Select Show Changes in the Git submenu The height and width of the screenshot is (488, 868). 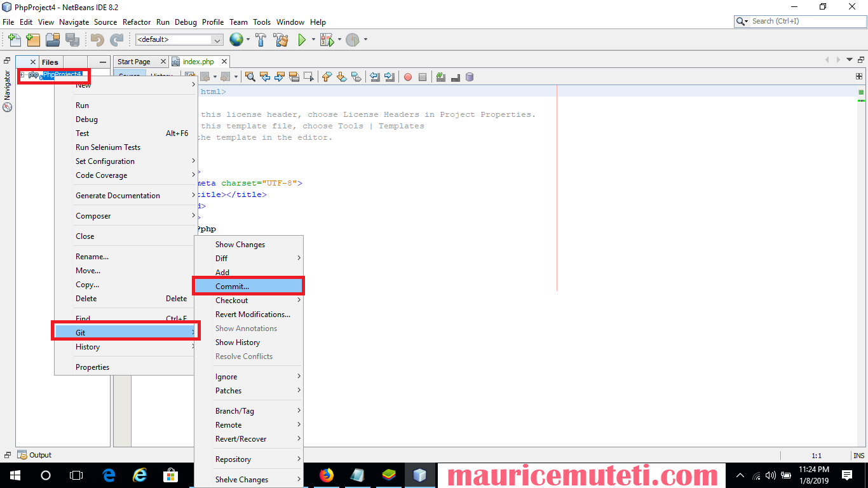249,245
